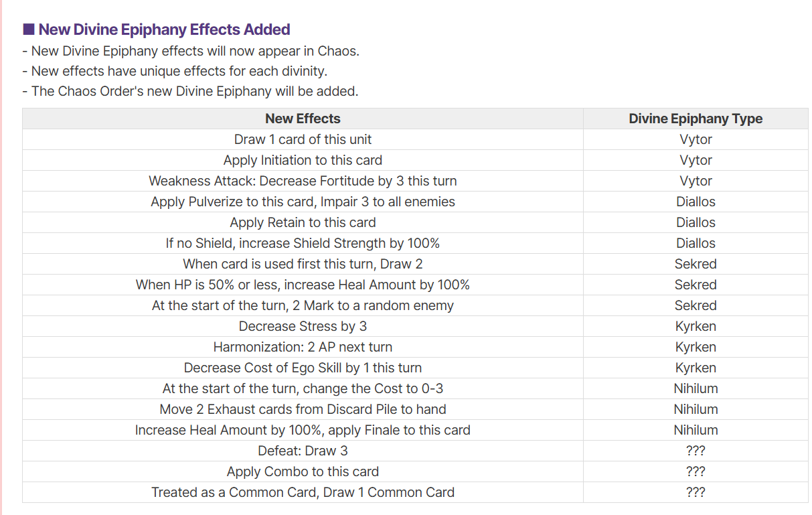This screenshot has width=812, height=515.
Task: Click "Sekred" in the 2 Mark random enemy row
Action: (x=696, y=305)
